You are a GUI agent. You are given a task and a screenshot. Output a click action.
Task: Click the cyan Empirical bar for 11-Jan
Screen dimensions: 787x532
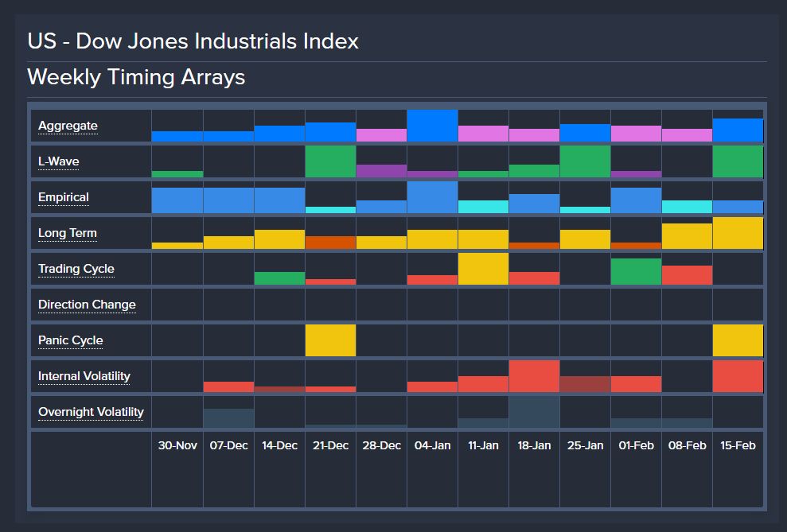tap(483, 207)
